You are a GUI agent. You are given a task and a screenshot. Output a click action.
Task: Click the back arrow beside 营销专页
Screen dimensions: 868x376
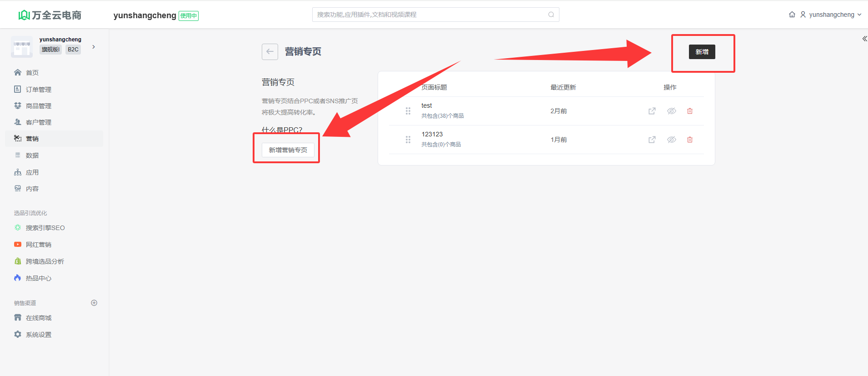pos(269,52)
